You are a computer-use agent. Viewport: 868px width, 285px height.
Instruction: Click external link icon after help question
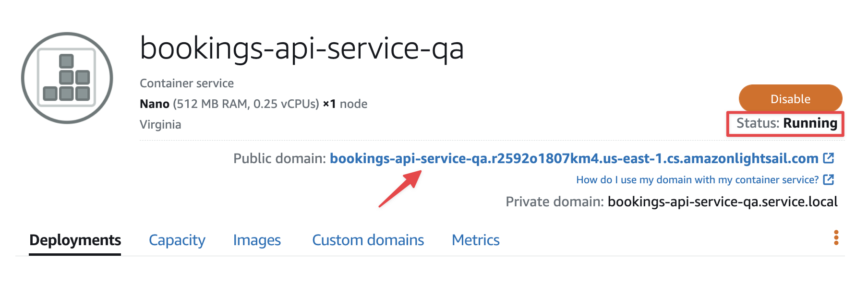coord(829,179)
